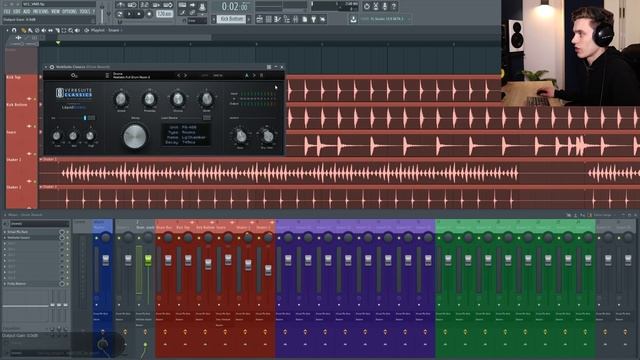Mute the Kick Top mixer track
This screenshot has width=640, height=360.
179,238
